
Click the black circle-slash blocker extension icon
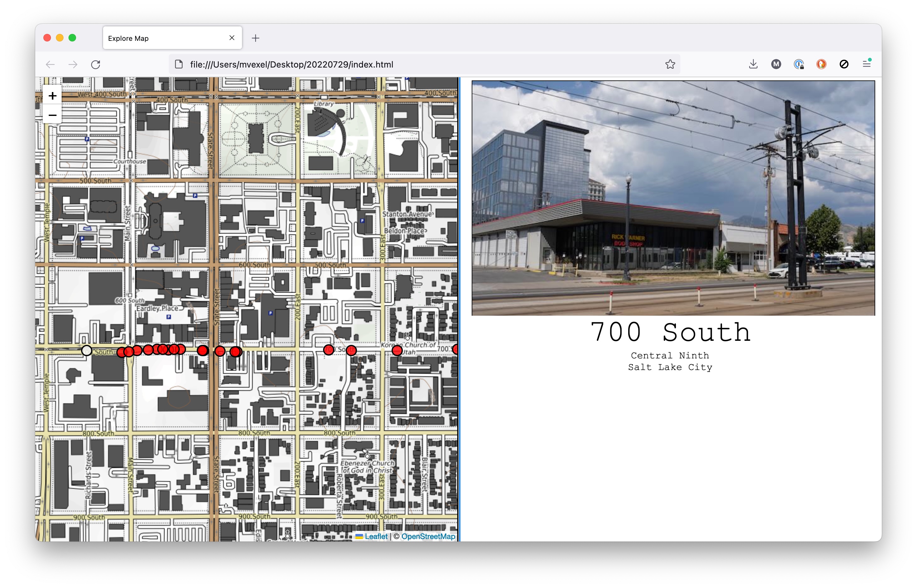tap(844, 64)
